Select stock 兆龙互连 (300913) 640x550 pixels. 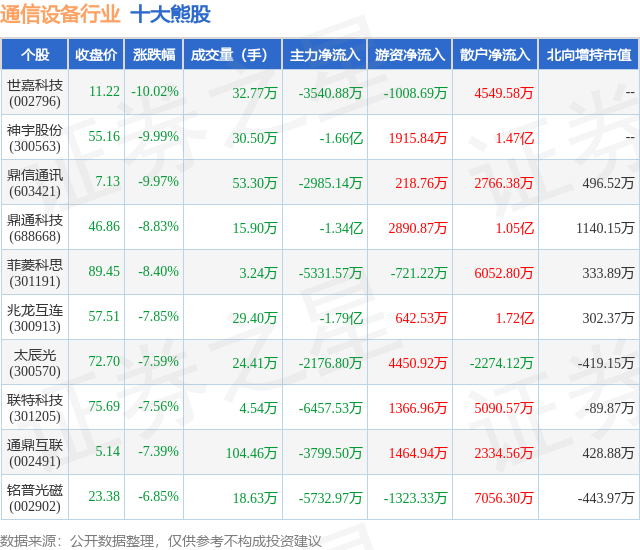[x=35, y=318]
